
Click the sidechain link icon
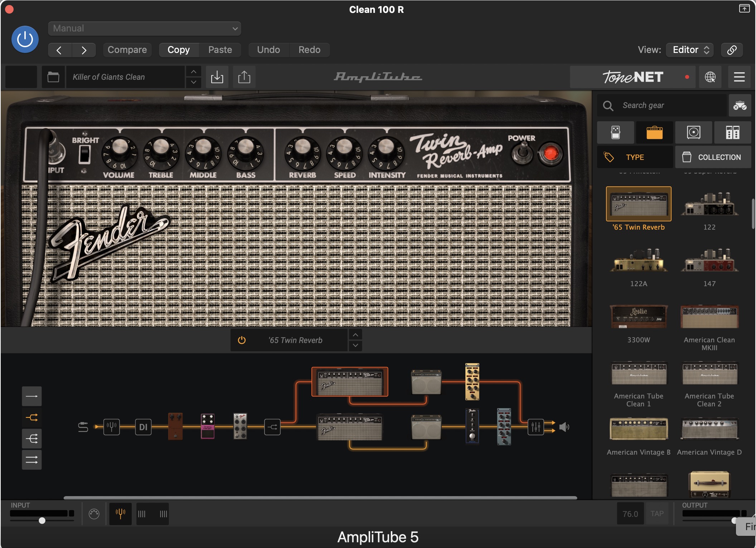pyautogui.click(x=732, y=50)
